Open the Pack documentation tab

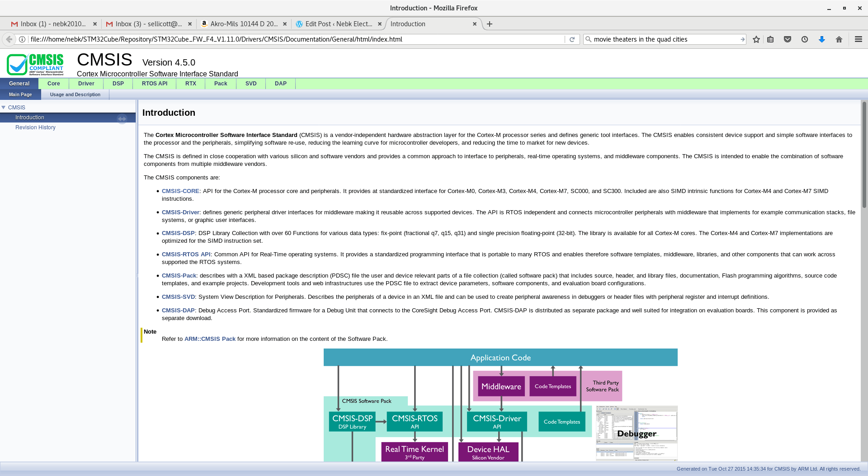point(221,84)
